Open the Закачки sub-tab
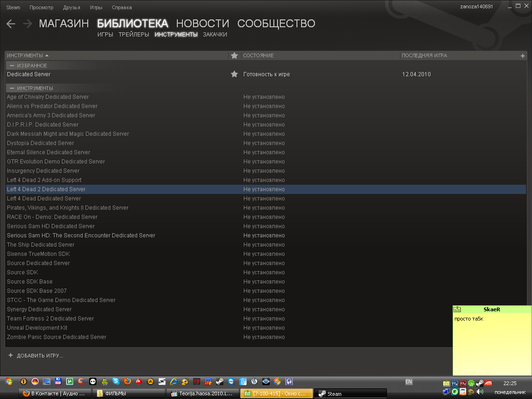The width and height of the screenshot is (532, 399). pyautogui.click(x=215, y=35)
